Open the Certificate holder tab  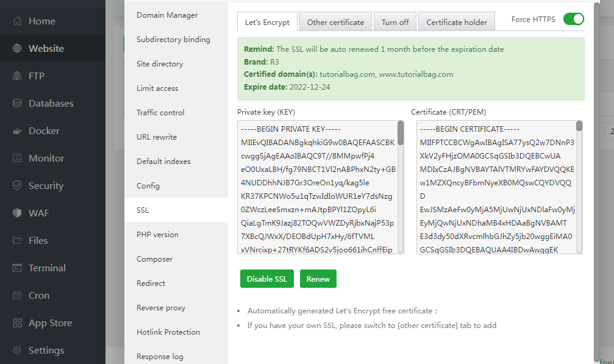[x=456, y=21]
